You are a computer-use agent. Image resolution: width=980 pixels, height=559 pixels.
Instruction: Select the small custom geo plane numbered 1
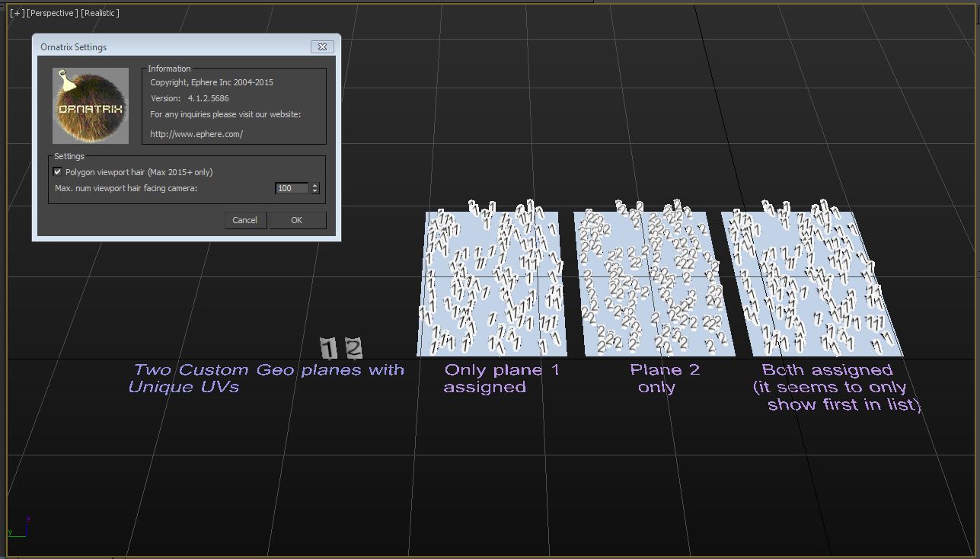[328, 349]
